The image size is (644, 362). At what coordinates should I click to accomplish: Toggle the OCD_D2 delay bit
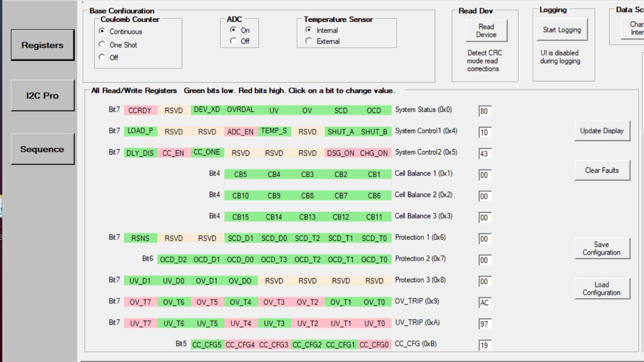pos(173,259)
